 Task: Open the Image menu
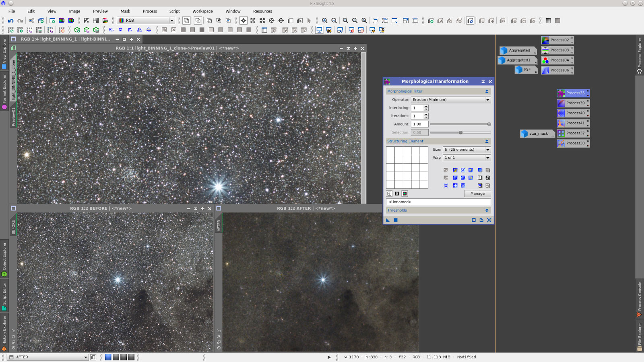click(x=74, y=11)
